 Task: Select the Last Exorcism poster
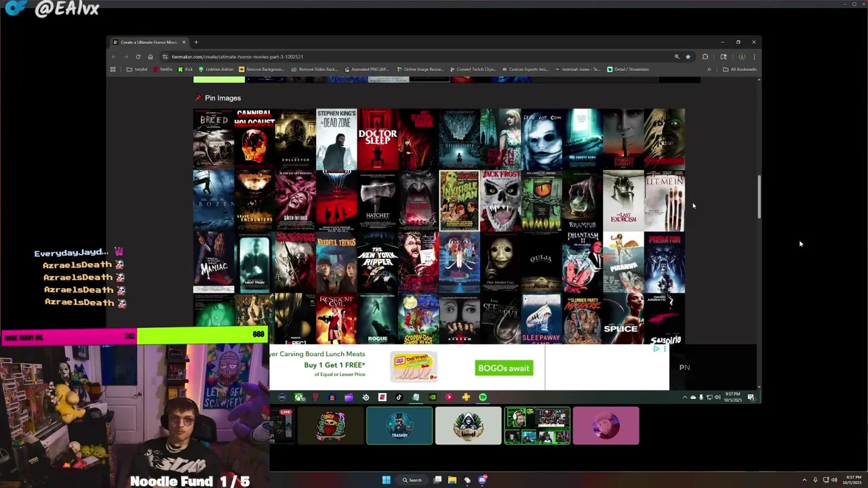[623, 201]
